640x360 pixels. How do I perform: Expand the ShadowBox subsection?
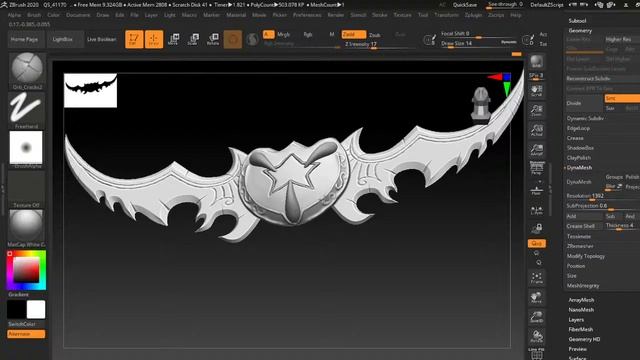tap(580, 148)
